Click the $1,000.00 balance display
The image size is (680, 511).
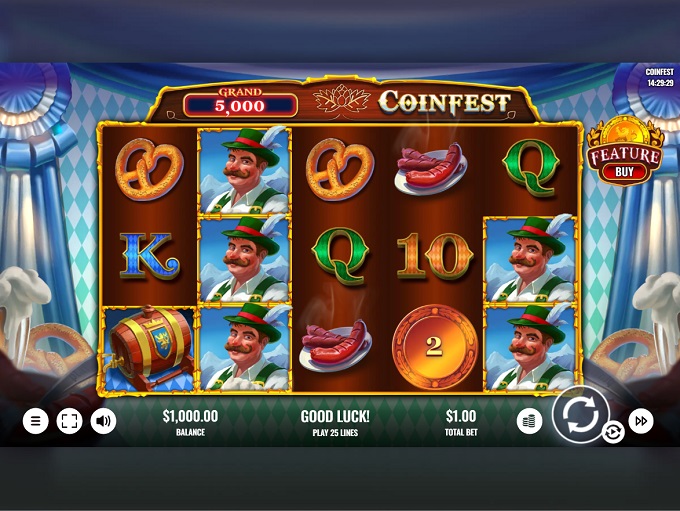pos(190,423)
